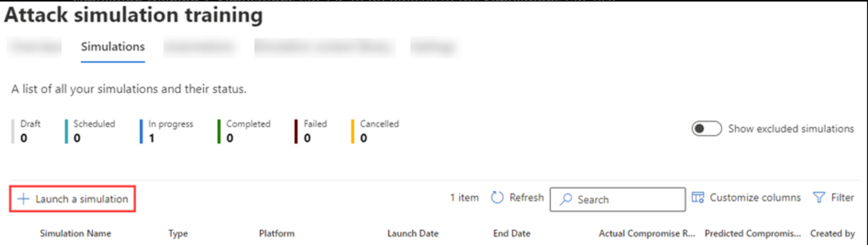Sort by the Launch Date column
Screen dimensions: 868x245
413,233
